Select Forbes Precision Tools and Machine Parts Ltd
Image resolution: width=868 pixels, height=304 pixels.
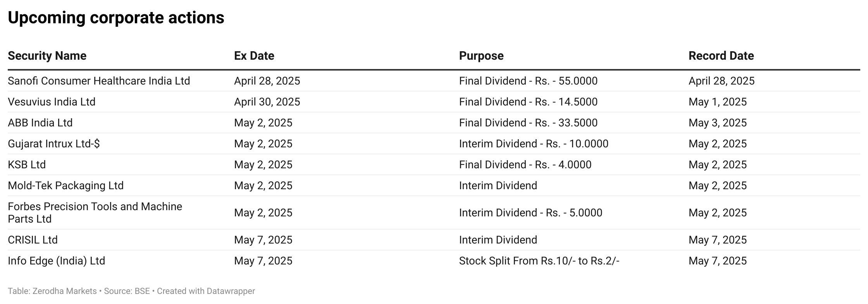click(95, 212)
